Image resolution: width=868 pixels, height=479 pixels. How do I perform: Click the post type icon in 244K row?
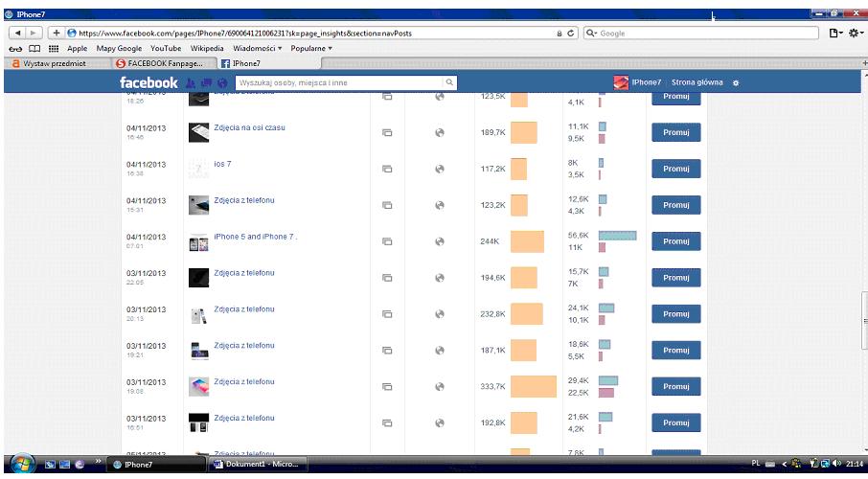coord(387,241)
